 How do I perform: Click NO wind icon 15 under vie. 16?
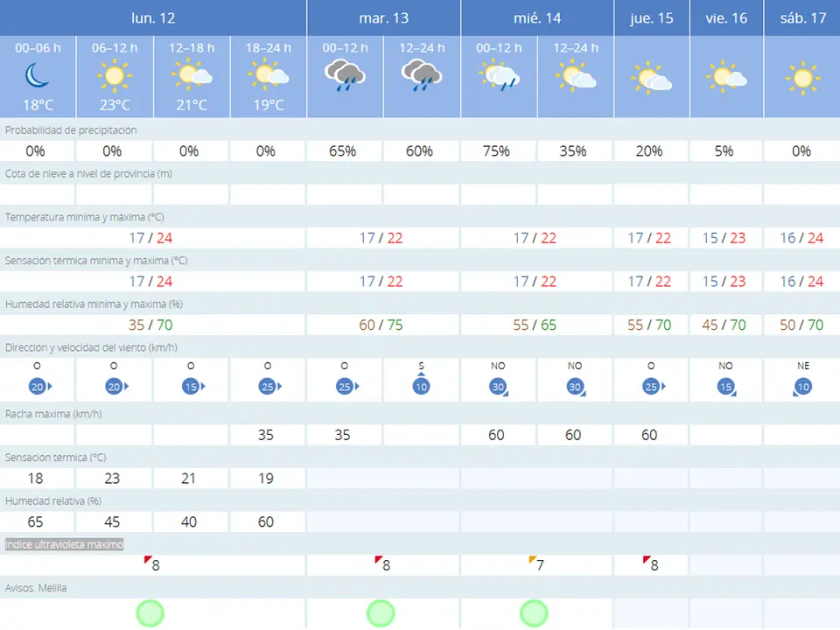tap(726, 387)
